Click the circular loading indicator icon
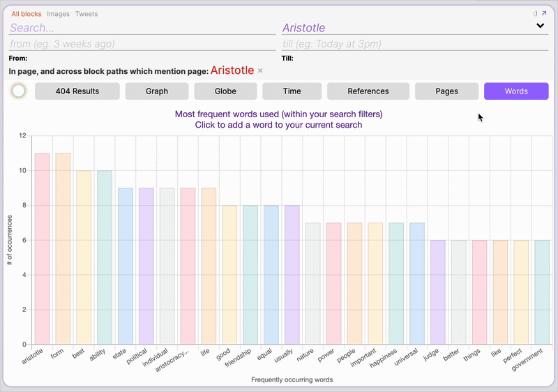Viewport: 558px width, 392px height. point(19,91)
